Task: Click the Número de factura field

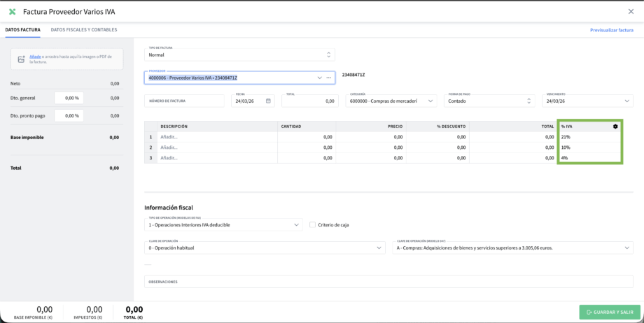Action: pos(184,101)
